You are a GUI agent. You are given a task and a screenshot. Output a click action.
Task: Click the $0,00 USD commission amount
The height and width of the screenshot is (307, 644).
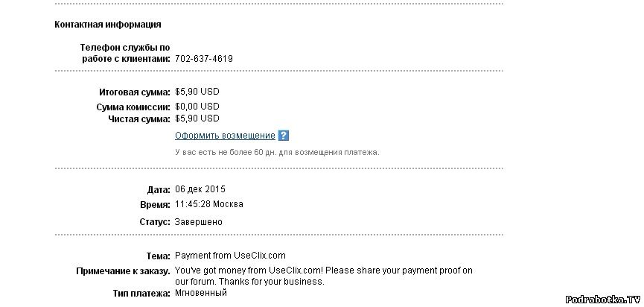[x=197, y=107]
